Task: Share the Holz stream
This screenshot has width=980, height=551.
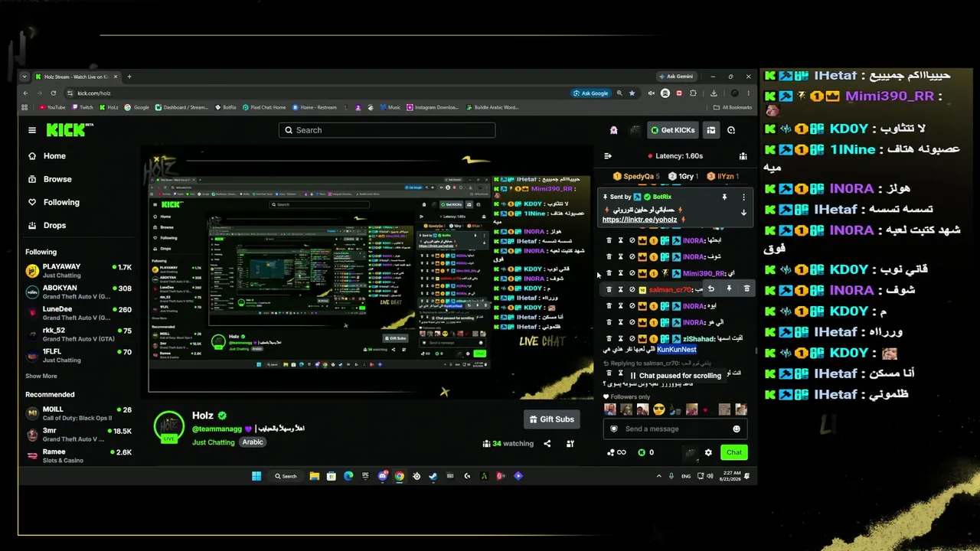Action: click(x=547, y=444)
